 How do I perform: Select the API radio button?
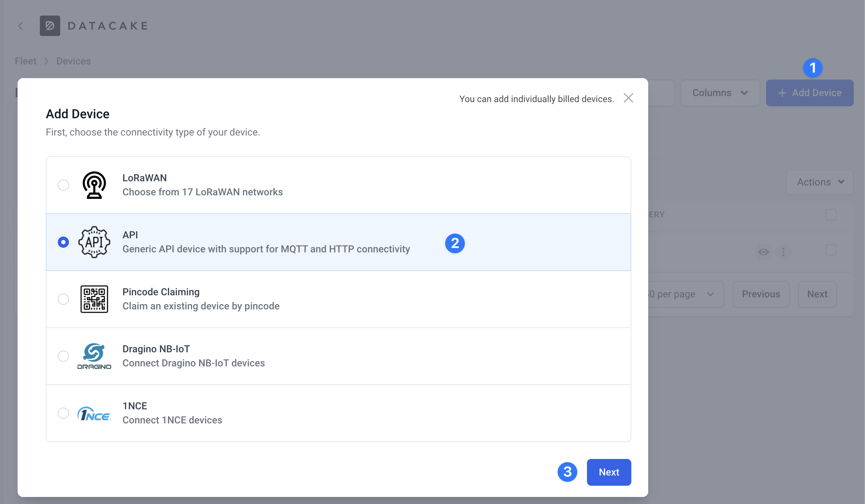(63, 242)
